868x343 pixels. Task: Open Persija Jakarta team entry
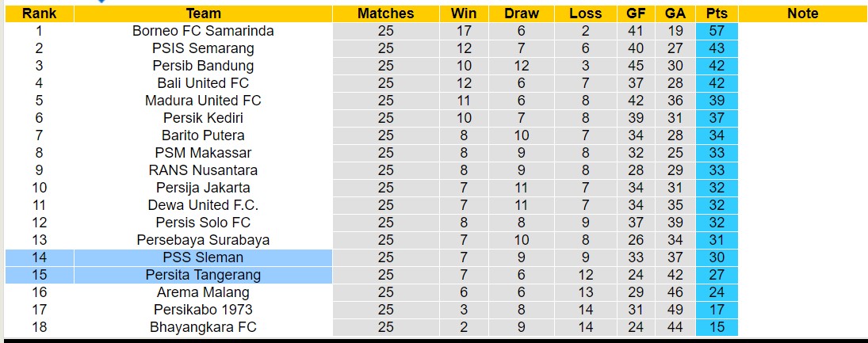(203, 188)
